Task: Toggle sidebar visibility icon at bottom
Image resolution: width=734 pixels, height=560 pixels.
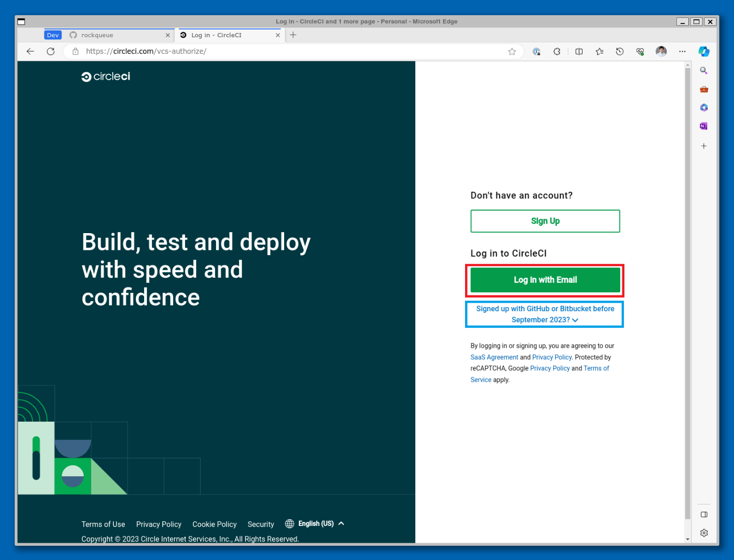Action: pos(704,514)
